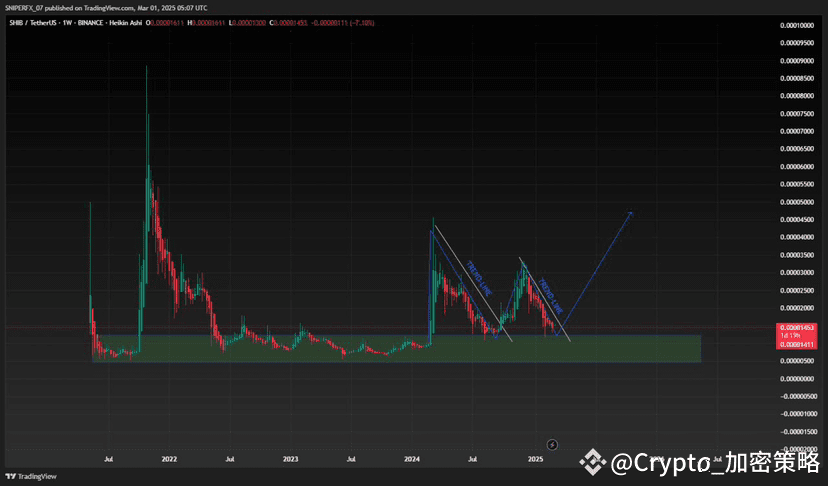Click 0.00008000 on the price axis
This screenshot has width=828, height=486.
click(x=797, y=96)
